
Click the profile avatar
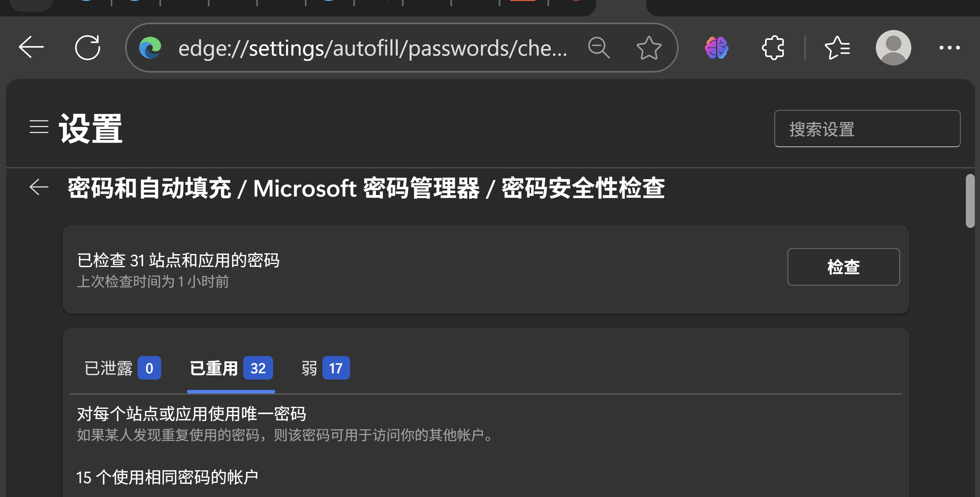893,48
